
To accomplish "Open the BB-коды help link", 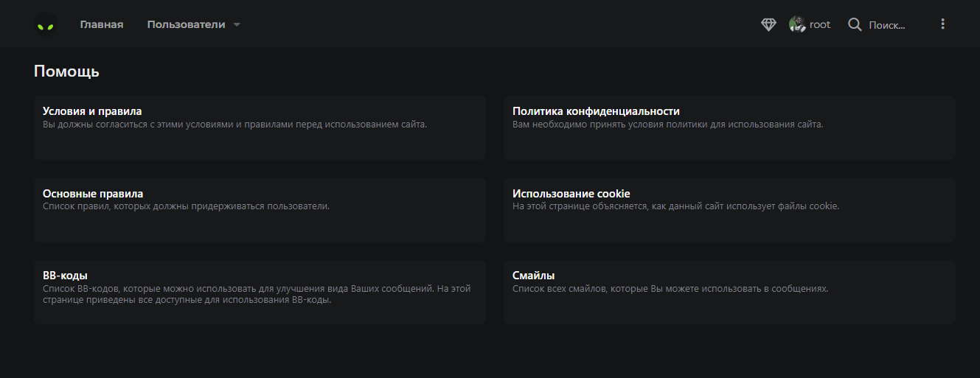I will tap(65, 276).
